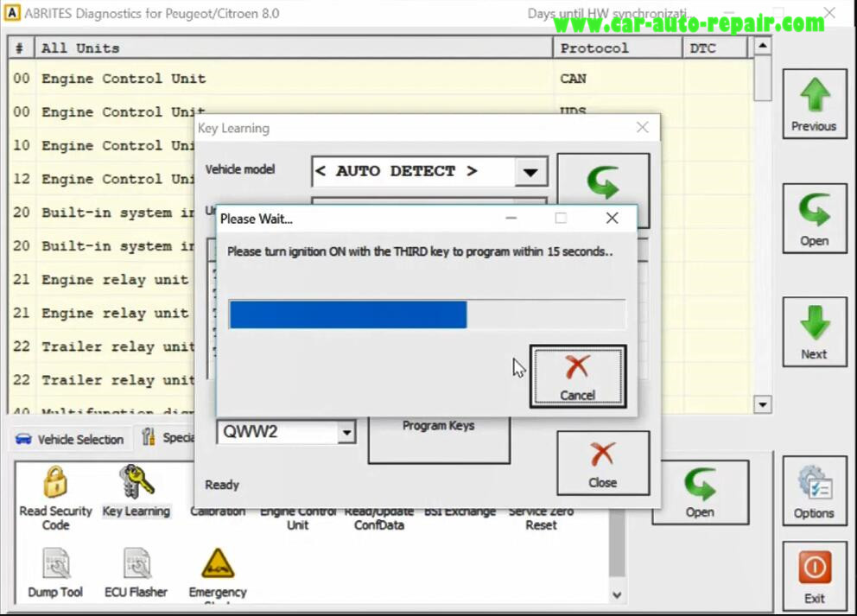857x616 pixels.
Task: Click Service Zero Reset function
Action: (x=541, y=518)
